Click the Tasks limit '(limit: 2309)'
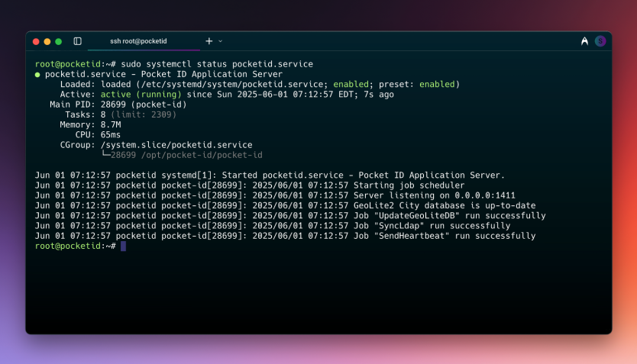637x364 pixels. coord(144,114)
